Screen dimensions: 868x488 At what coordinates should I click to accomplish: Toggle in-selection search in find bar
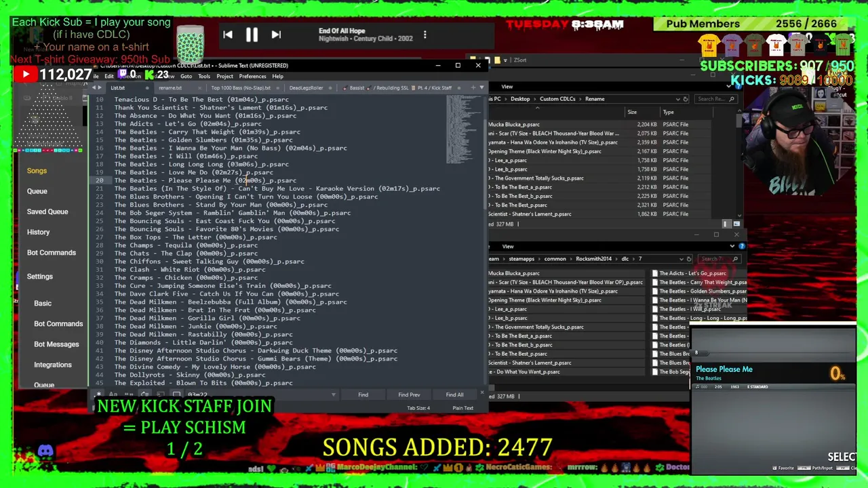click(x=161, y=394)
